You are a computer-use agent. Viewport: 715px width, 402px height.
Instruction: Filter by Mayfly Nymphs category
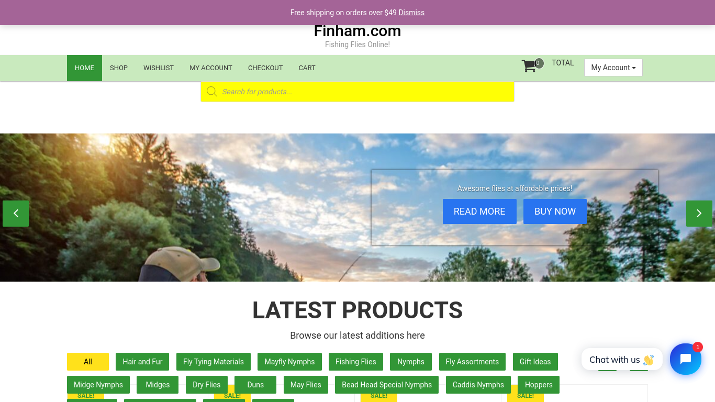(290, 362)
